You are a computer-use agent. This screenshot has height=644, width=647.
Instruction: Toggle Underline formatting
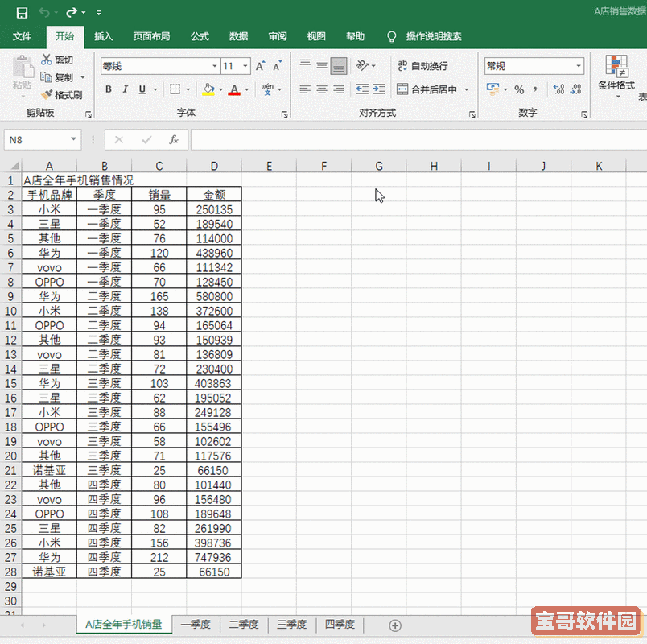pyautogui.click(x=142, y=89)
